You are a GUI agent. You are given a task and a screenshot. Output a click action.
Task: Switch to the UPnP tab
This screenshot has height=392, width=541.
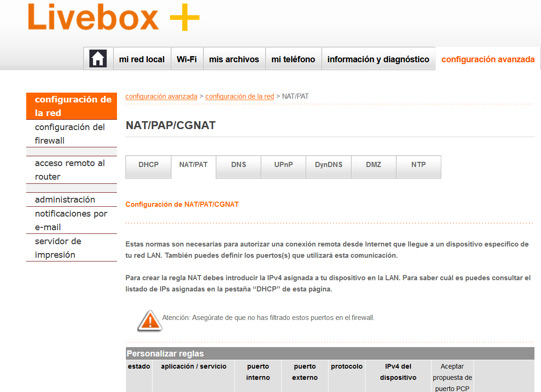tap(283, 167)
